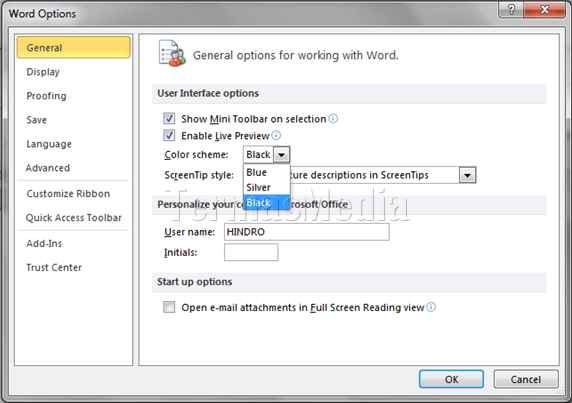572x403 pixels.
Task: Open the Help question mark button
Action: click(x=511, y=9)
